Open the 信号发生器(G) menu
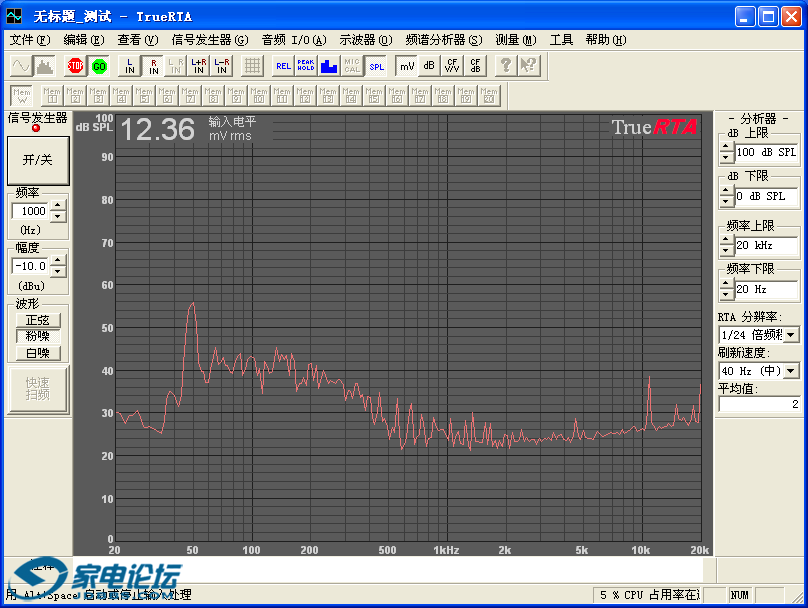This screenshot has width=808, height=608. [209, 40]
